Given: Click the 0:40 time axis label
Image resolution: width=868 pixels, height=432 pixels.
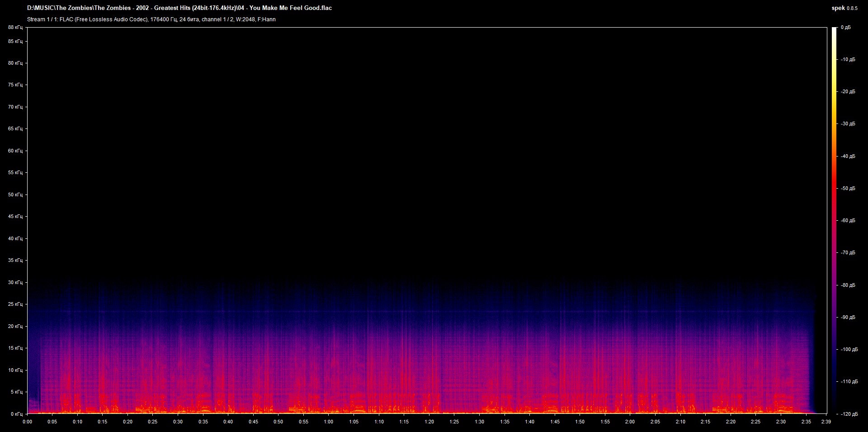Looking at the screenshot, I should 228,422.
